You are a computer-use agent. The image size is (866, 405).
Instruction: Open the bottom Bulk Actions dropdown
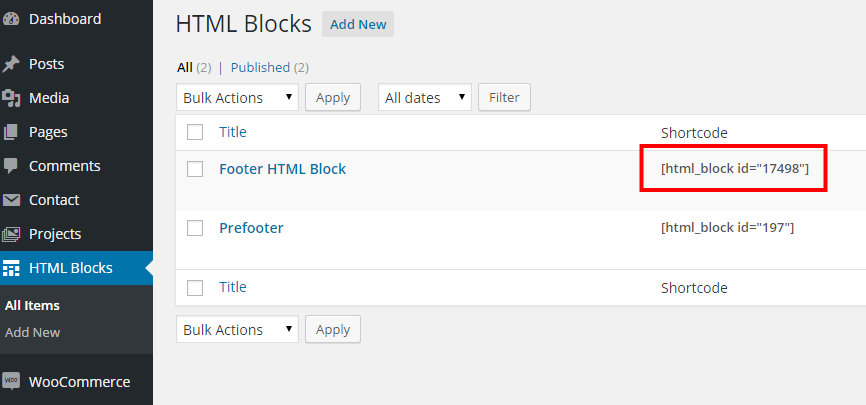238,329
